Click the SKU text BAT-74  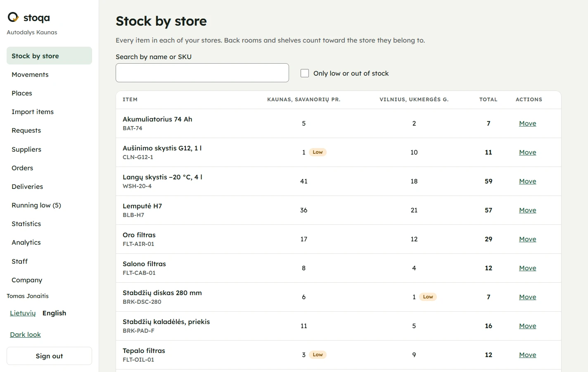[132, 128]
